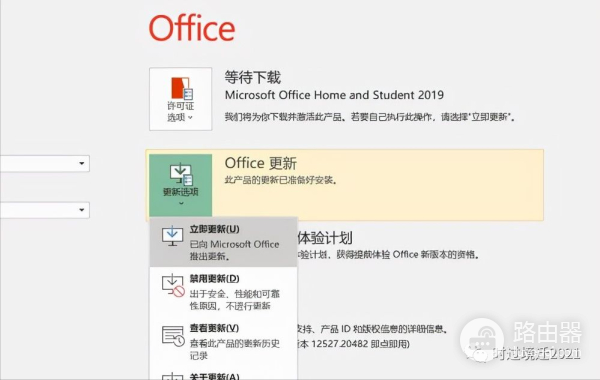This screenshot has width=600, height=380.
Task: Click the 体验计划 heading text
Action: [324, 238]
